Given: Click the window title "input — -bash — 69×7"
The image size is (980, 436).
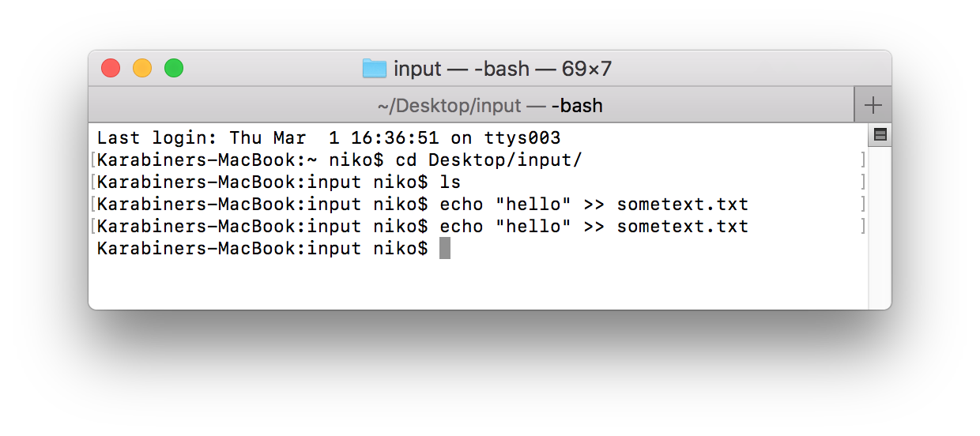Looking at the screenshot, I should pos(503,69).
